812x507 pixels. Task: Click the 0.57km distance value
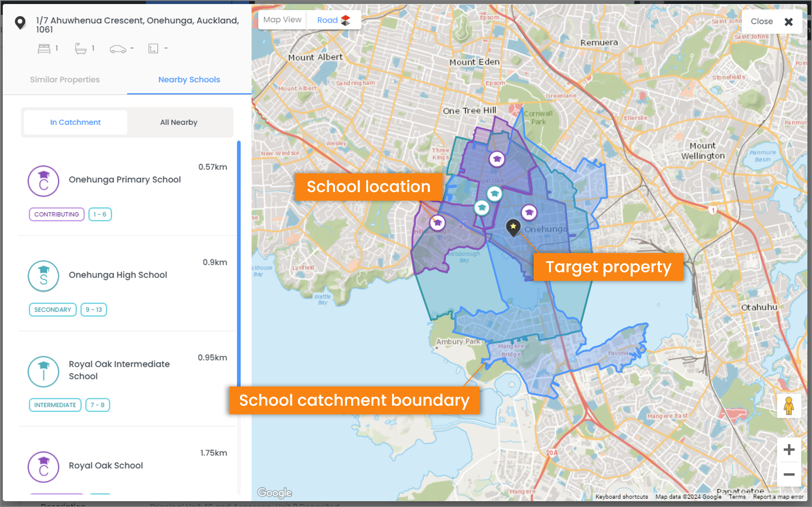(213, 167)
